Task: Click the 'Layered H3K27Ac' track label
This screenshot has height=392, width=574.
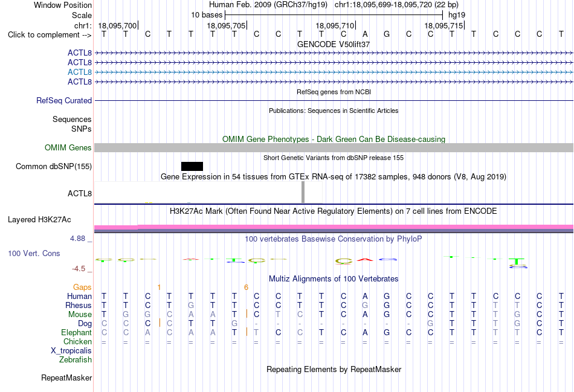Action: 39,220
